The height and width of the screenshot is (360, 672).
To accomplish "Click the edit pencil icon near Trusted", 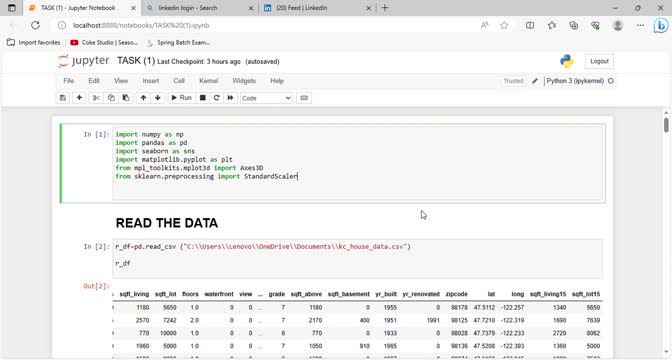I will tap(535, 81).
